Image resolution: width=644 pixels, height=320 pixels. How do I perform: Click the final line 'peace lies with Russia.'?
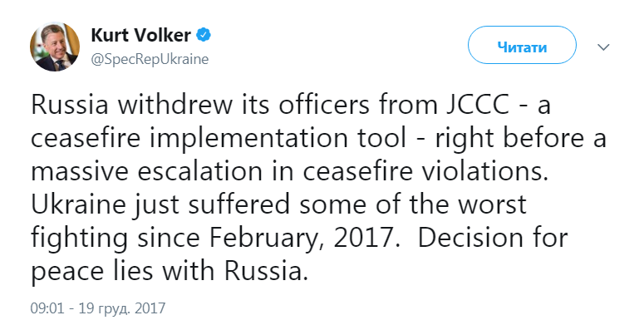tap(170, 273)
